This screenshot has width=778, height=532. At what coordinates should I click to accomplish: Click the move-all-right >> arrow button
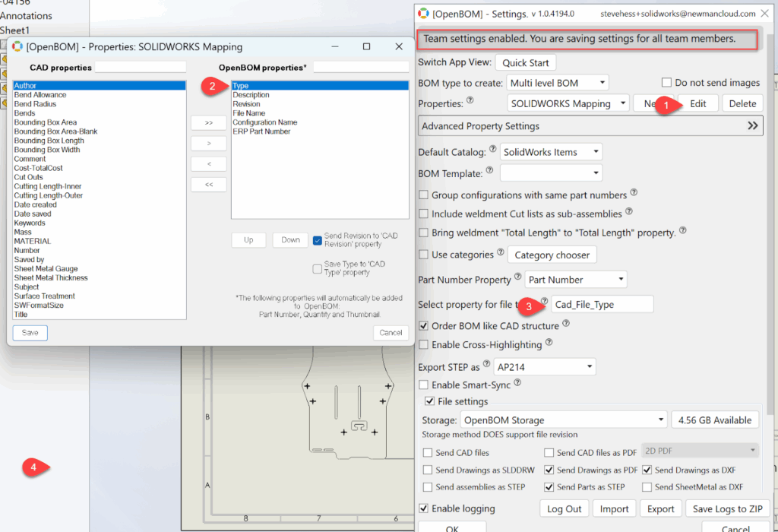[209, 122]
